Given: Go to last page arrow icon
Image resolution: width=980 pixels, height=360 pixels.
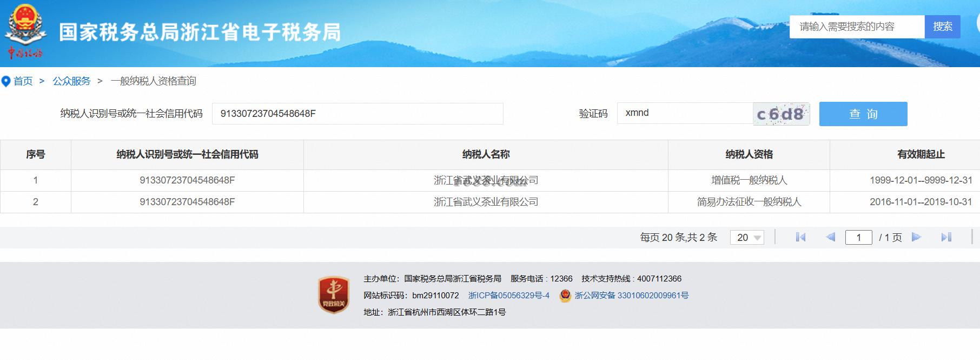Looking at the screenshot, I should pyautogui.click(x=946, y=237).
